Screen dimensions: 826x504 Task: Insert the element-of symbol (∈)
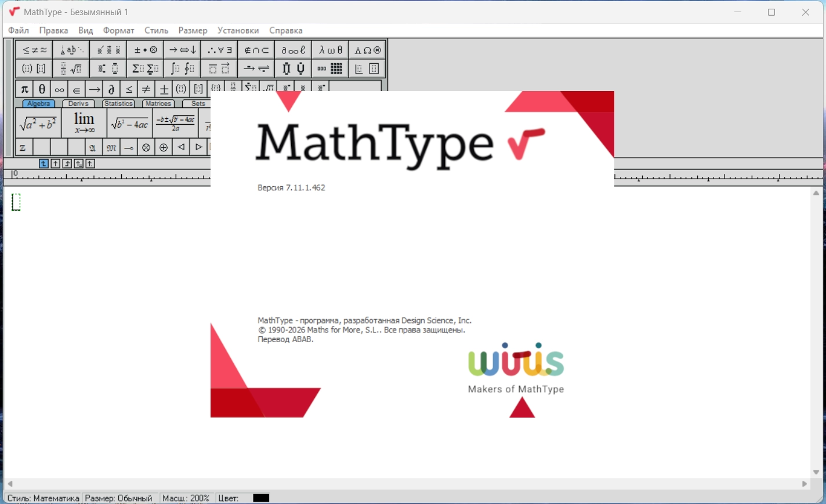click(x=77, y=89)
